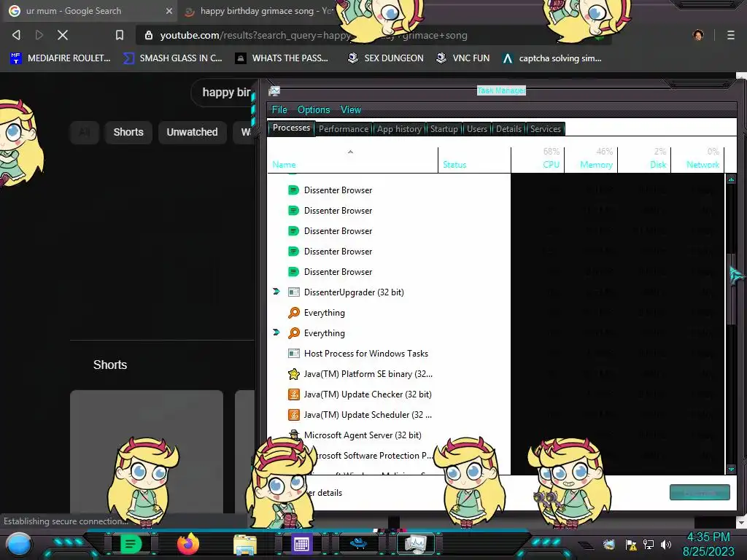Filter YouTube results by Shorts chip
Image resolution: width=747 pixels, height=560 pixels.
point(128,132)
